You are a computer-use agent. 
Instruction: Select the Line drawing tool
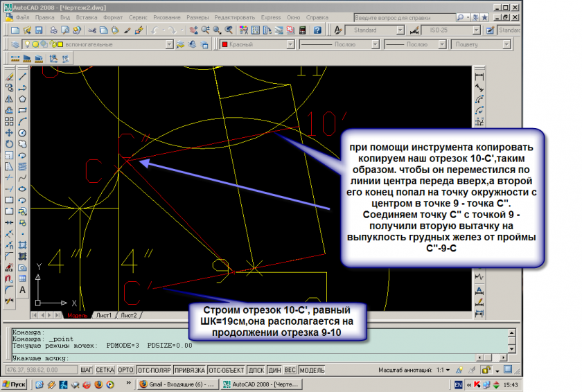23,76
